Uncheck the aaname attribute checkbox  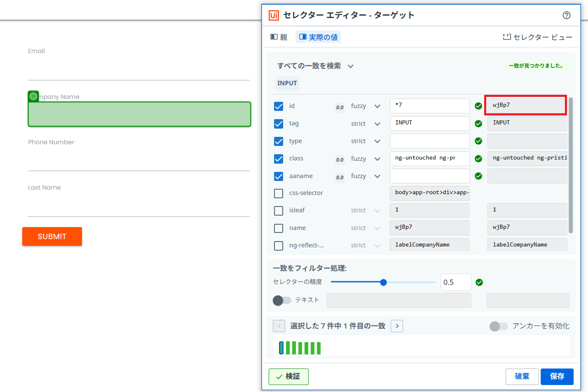pos(279,176)
